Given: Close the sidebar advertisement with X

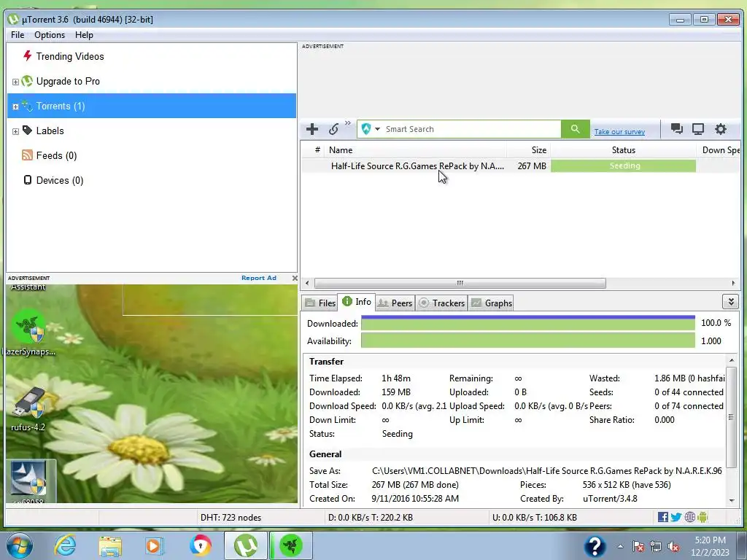Looking at the screenshot, I should (x=295, y=278).
